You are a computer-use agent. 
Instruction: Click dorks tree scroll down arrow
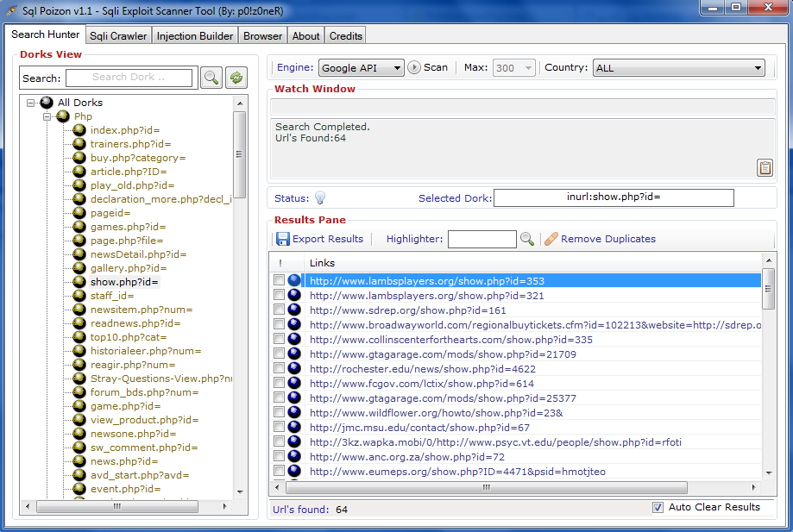tap(240, 491)
